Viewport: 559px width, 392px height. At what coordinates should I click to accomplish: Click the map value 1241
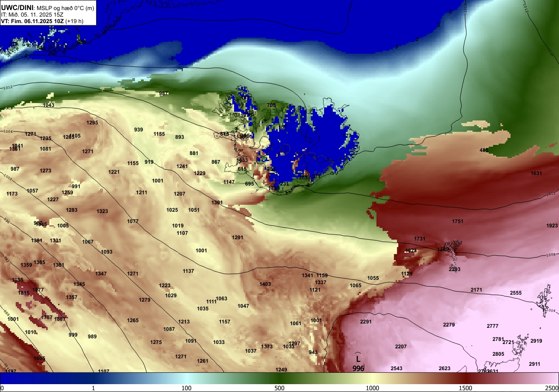pyautogui.click(x=182, y=166)
